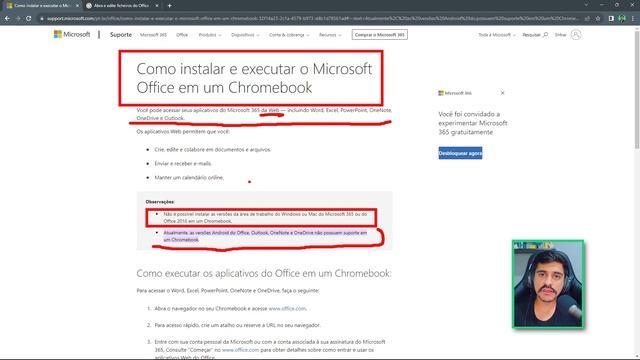This screenshot has width=640, height=360.
Task: Go back using the browser back arrow
Action: click(x=7, y=18)
